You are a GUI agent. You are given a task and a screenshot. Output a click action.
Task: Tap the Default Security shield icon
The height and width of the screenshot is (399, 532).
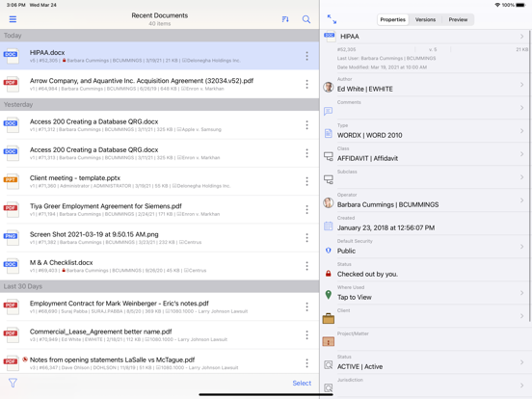328,251
